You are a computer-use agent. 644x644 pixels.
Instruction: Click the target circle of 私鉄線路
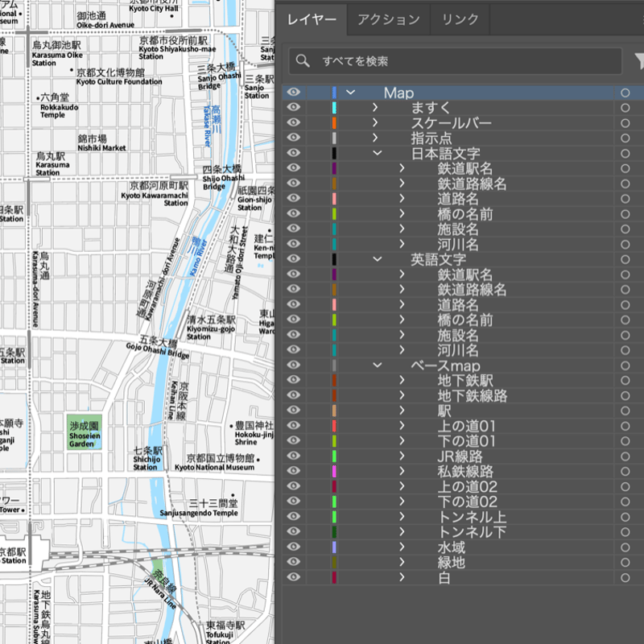point(625,472)
